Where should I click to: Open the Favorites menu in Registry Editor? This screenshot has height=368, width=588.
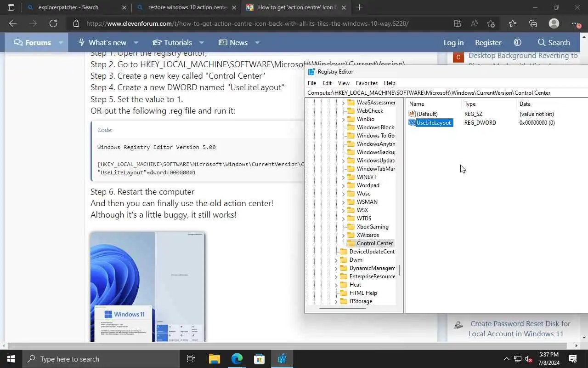pyautogui.click(x=367, y=83)
